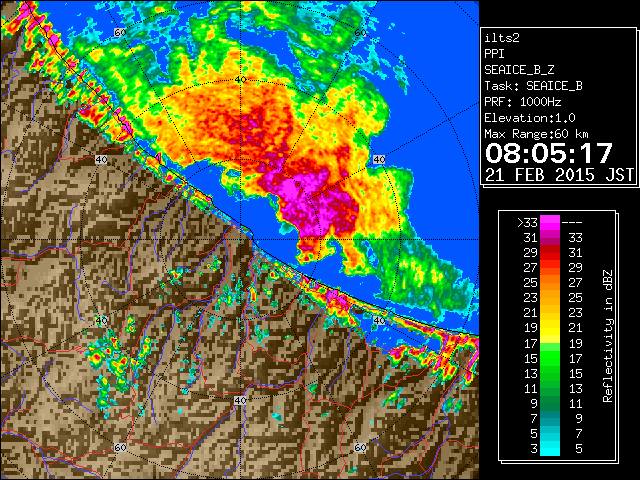Pick the cyan 3–5 dBZ legend swatch
Viewport: 640px width, 480px height.
550,448
